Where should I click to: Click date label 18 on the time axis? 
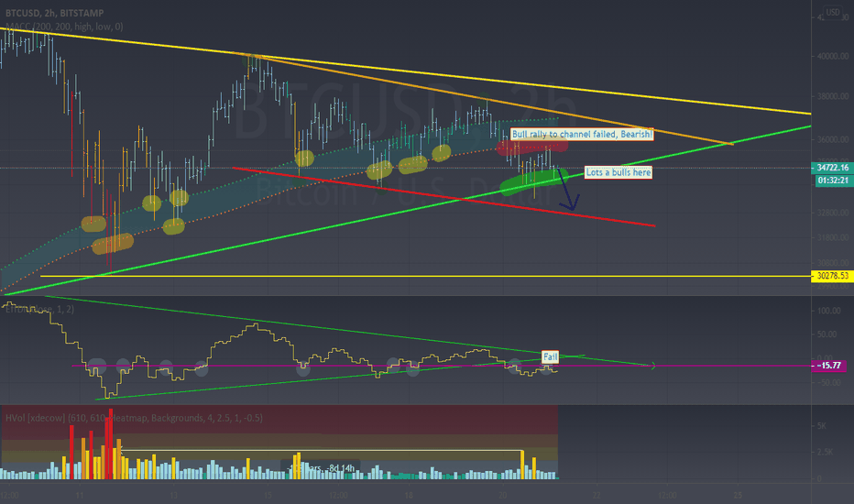point(409,495)
